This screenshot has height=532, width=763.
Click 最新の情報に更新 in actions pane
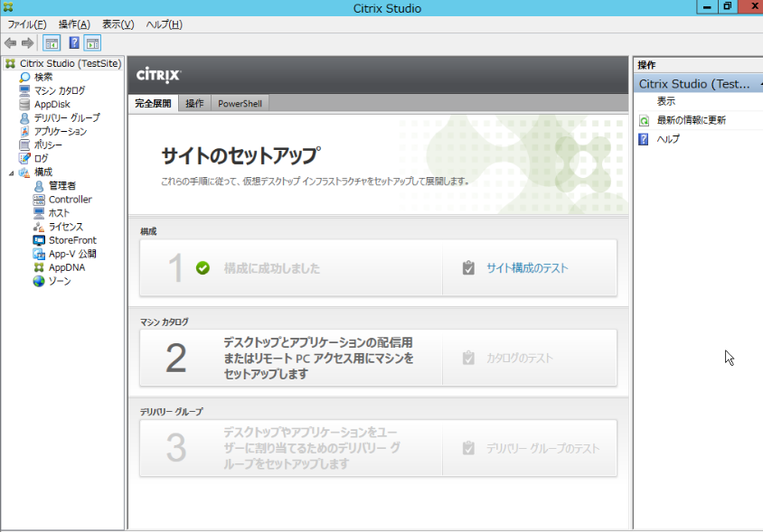(x=691, y=120)
